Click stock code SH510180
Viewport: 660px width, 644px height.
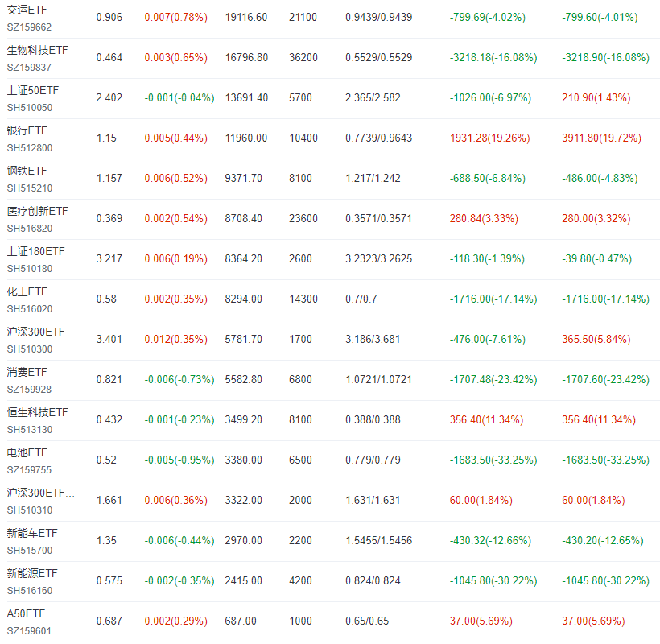pos(30,269)
